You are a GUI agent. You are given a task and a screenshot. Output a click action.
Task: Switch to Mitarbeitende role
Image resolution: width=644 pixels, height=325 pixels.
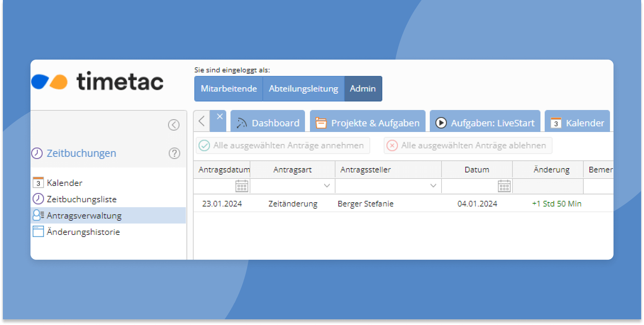click(x=229, y=89)
